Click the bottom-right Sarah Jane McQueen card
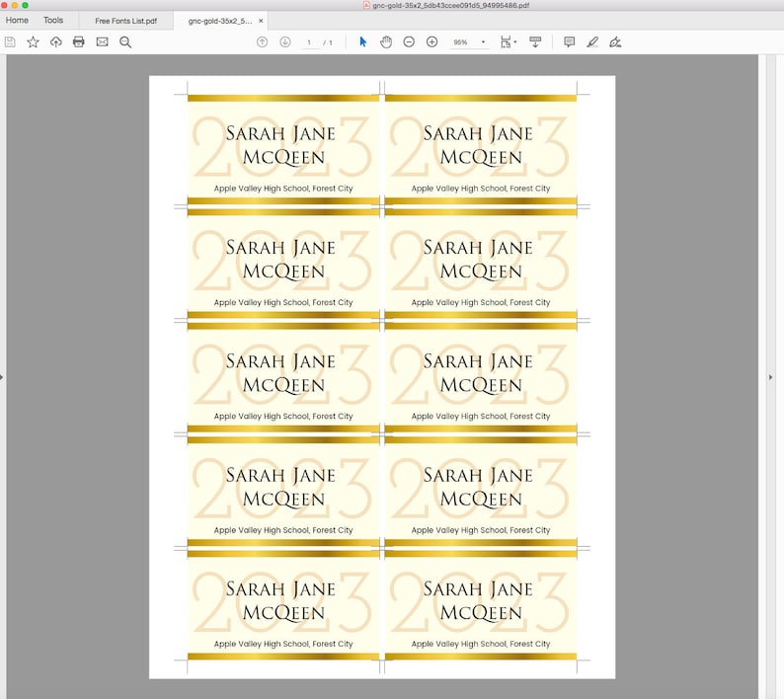The height and width of the screenshot is (699, 784). tap(481, 605)
